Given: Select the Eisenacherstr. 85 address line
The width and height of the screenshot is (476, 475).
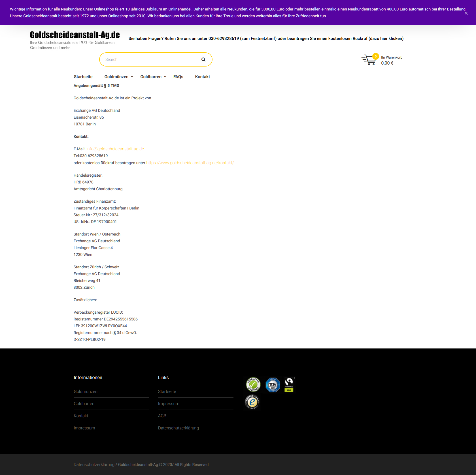Looking at the screenshot, I should click(x=89, y=117).
